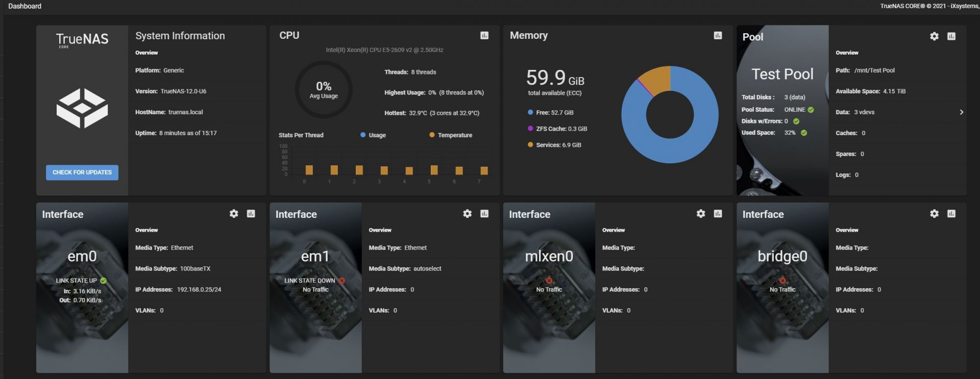Click the Dashboard title

(x=25, y=6)
